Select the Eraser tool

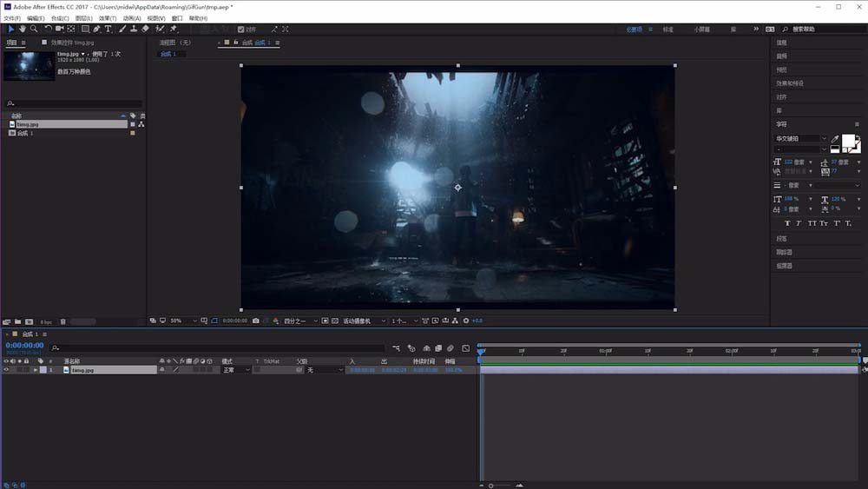click(x=145, y=29)
